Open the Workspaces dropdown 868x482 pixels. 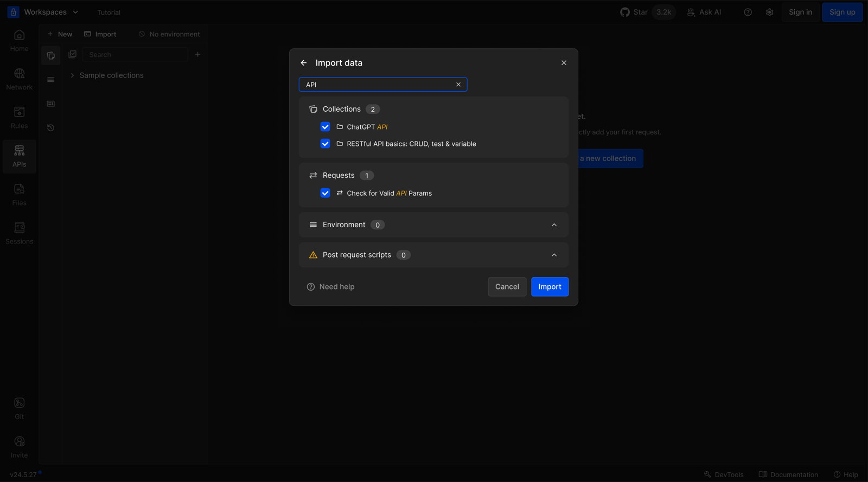(51, 12)
